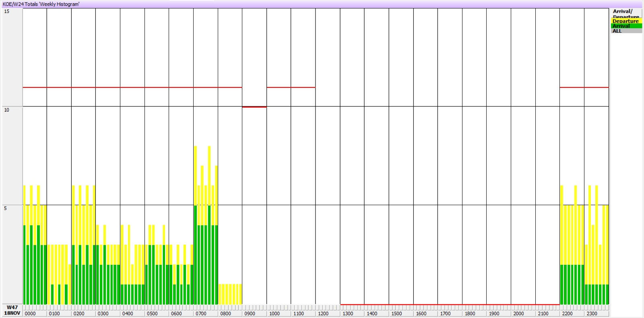The width and height of the screenshot is (644, 318).
Task: Click the 1200 hour label
Action: [x=323, y=314]
